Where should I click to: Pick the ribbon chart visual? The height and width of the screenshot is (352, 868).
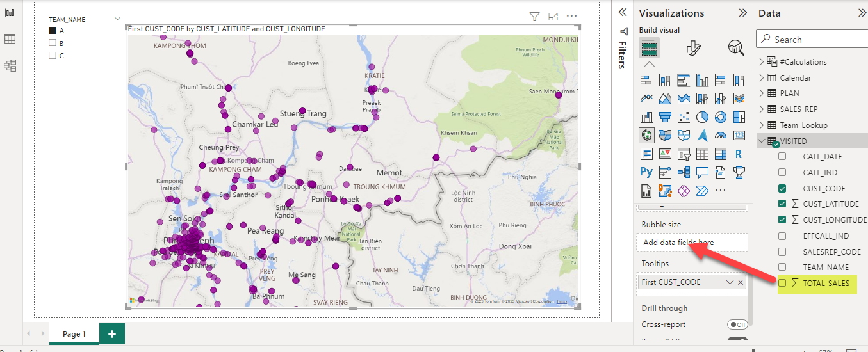click(739, 99)
